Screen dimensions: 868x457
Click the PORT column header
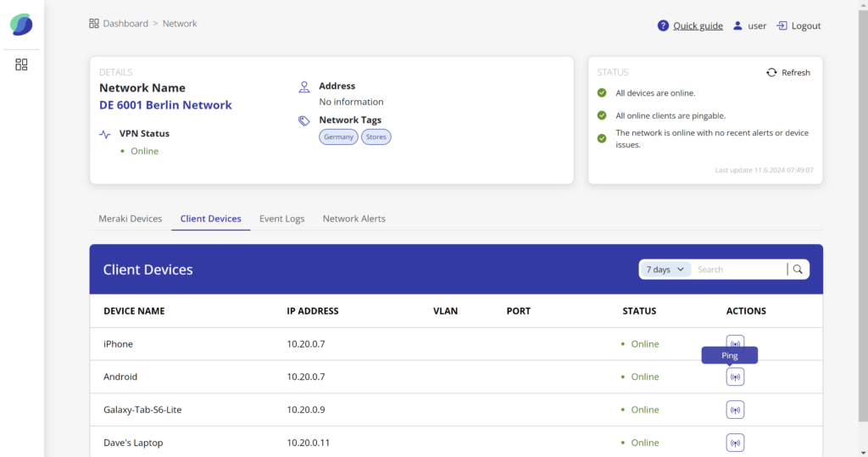click(x=519, y=311)
